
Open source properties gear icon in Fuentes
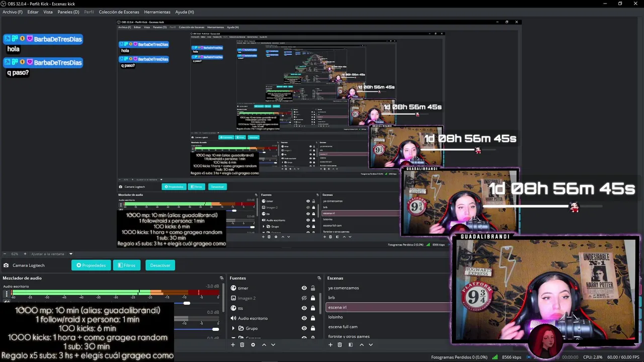pos(253,345)
